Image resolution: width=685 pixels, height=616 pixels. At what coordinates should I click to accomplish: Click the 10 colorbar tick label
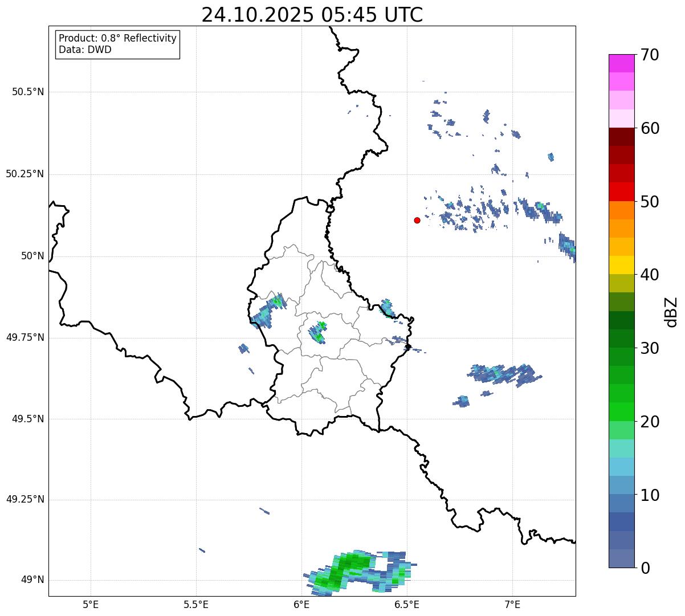tap(650, 495)
